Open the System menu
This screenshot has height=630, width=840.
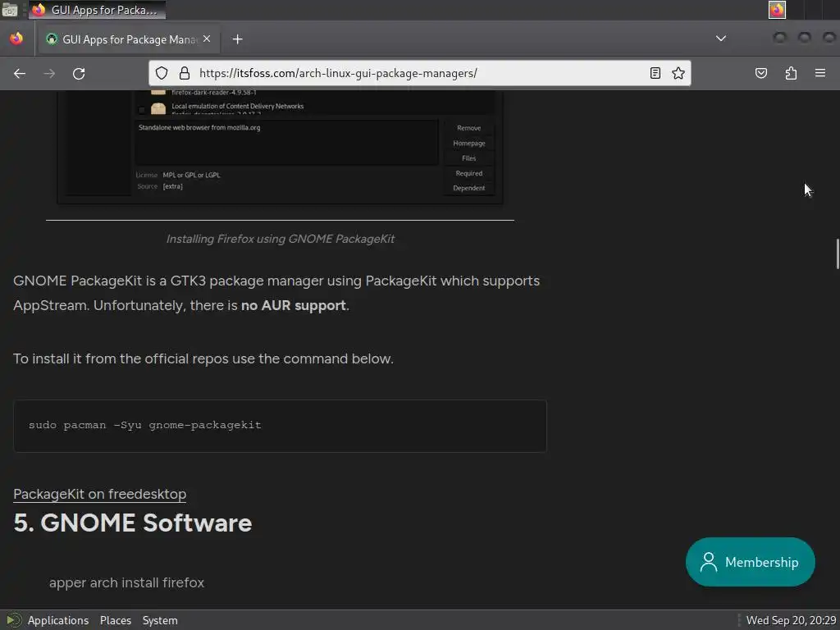click(160, 620)
